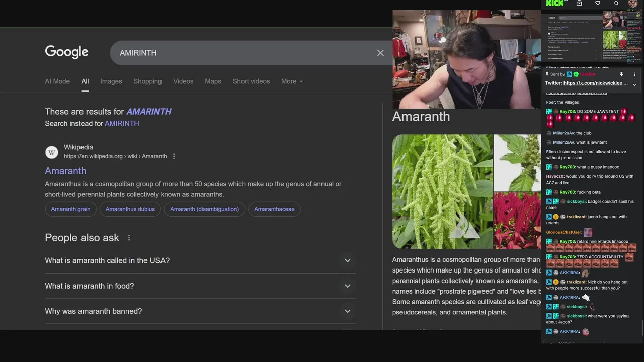The image size is (644, 362).
Task: Open the pinned message kebab menu
Action: (634, 74)
